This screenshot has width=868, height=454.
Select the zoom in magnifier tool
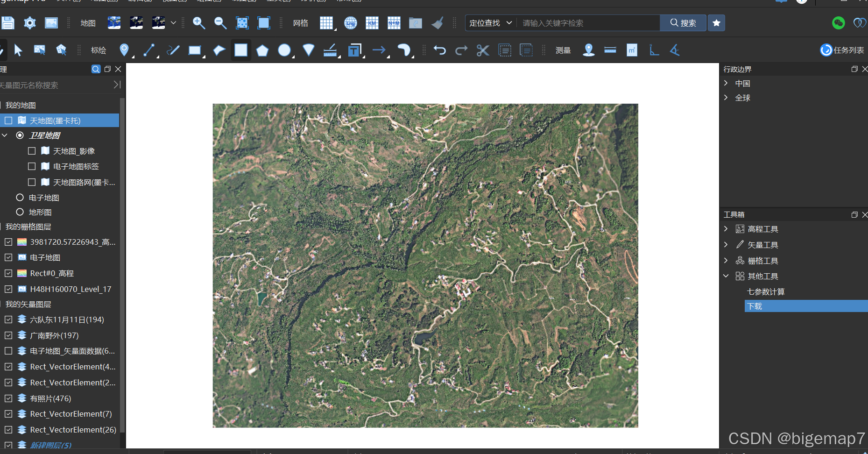click(199, 23)
